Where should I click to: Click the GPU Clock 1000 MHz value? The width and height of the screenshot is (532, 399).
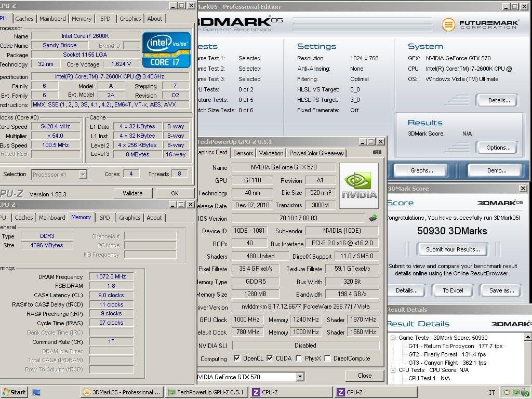247,320
